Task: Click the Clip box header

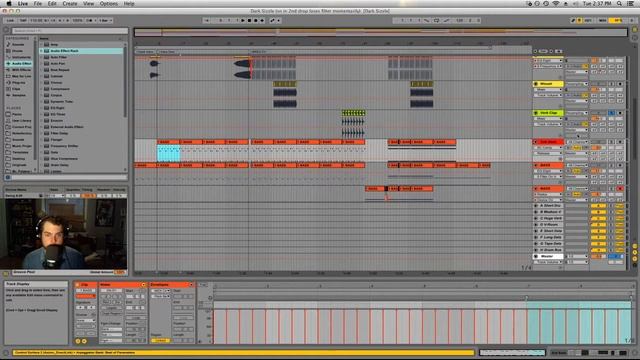Action: click(86, 284)
